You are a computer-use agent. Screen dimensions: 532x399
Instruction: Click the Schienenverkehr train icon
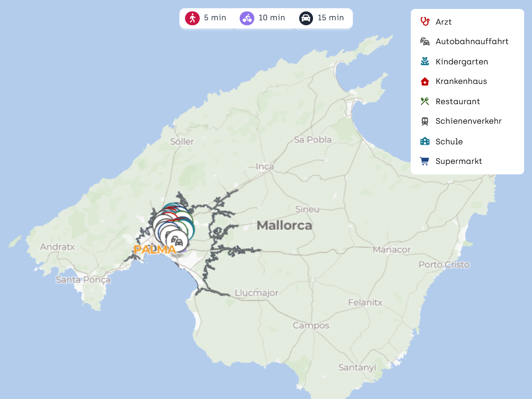coord(425,121)
